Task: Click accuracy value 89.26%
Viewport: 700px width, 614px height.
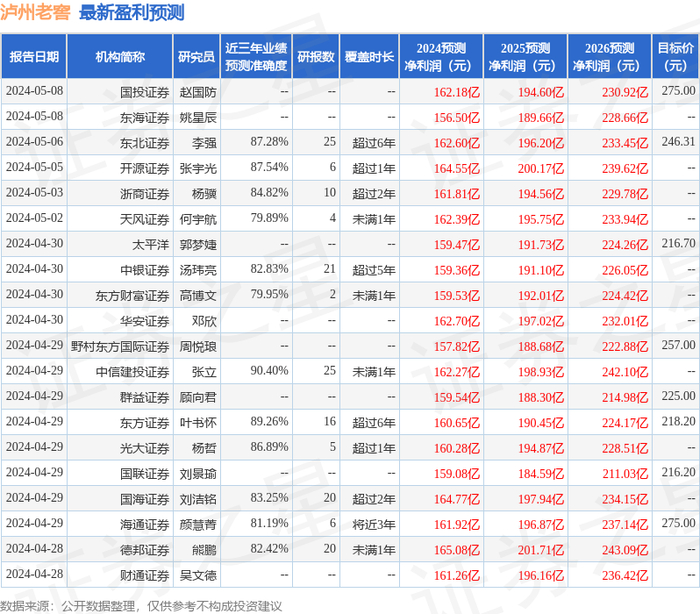Action: [x=269, y=422]
